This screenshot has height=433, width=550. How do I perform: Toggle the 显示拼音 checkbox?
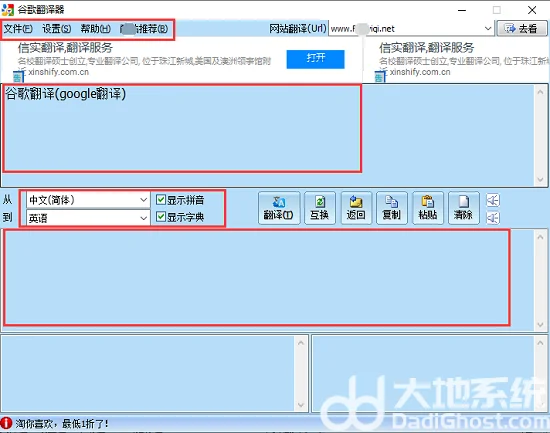[x=161, y=200]
